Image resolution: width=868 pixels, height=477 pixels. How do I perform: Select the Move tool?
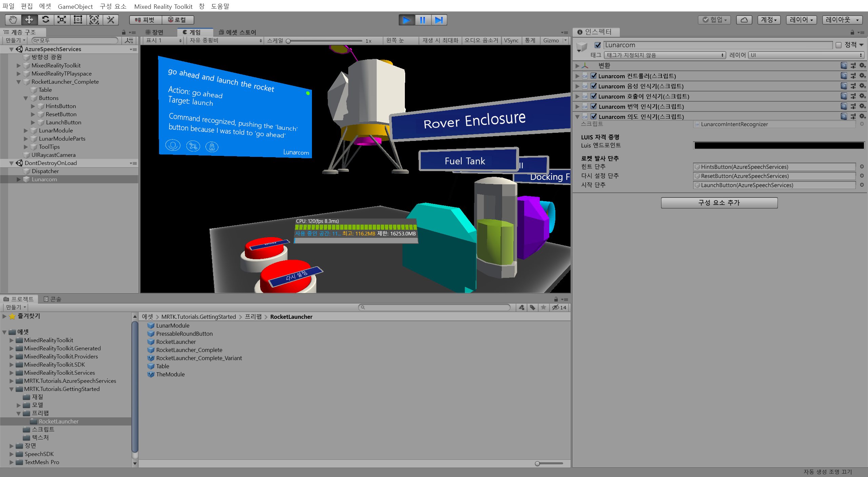click(x=29, y=20)
